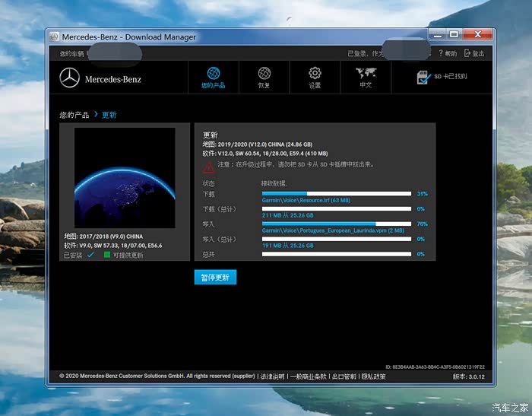This screenshot has height=416, width=532.
Task: Click the breadcrumb chevron before 更新
Action: pos(96,115)
